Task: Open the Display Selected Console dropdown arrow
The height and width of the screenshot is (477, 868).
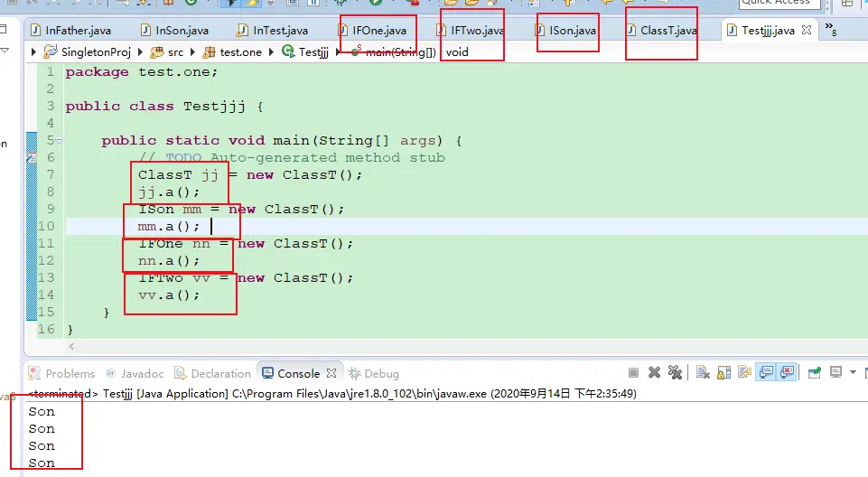Action: (x=853, y=372)
